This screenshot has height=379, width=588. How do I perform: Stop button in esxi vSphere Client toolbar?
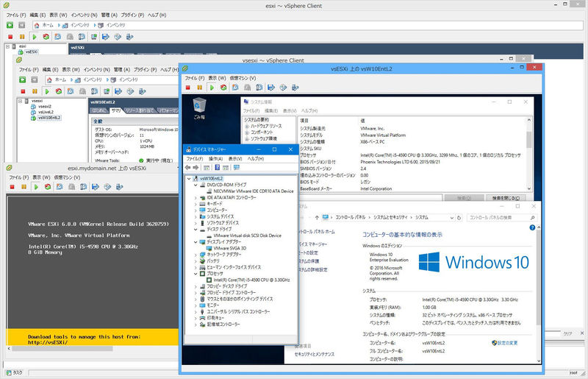coord(10,37)
